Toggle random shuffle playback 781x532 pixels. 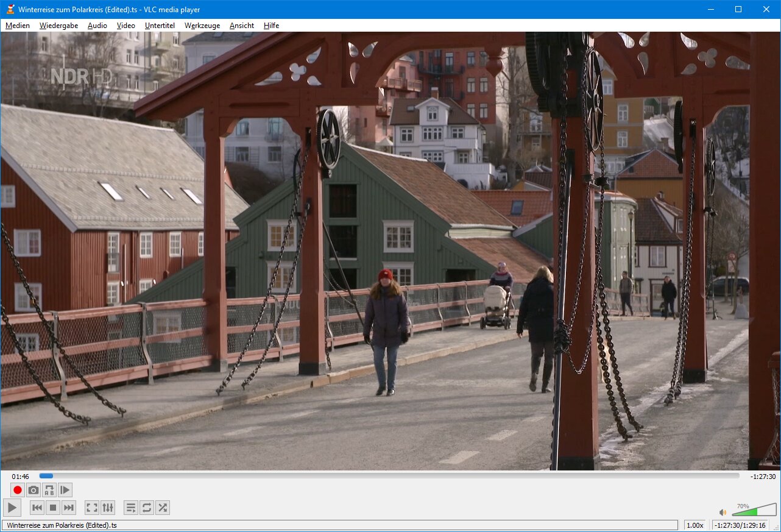point(163,508)
